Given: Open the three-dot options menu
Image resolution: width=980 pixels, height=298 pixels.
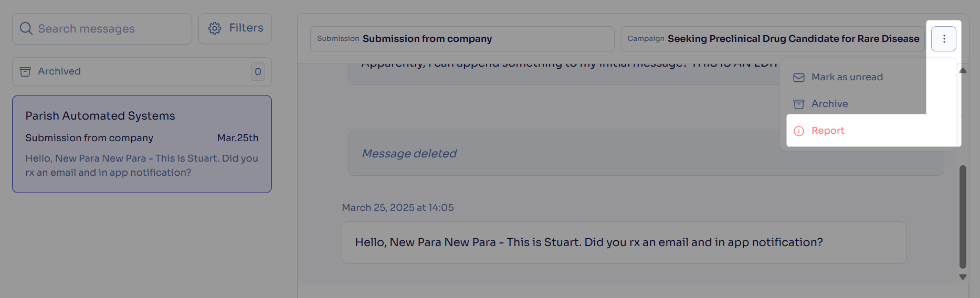Looking at the screenshot, I should [944, 39].
